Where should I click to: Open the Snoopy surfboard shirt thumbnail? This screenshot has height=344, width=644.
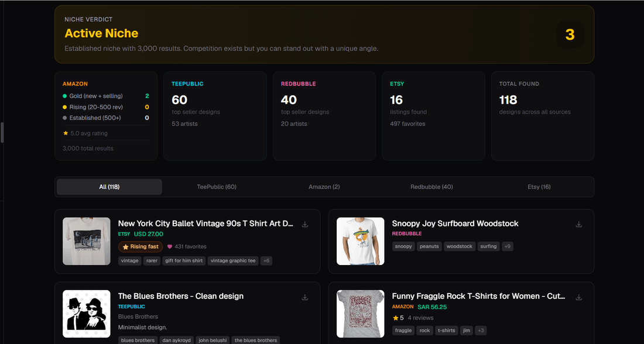point(360,242)
